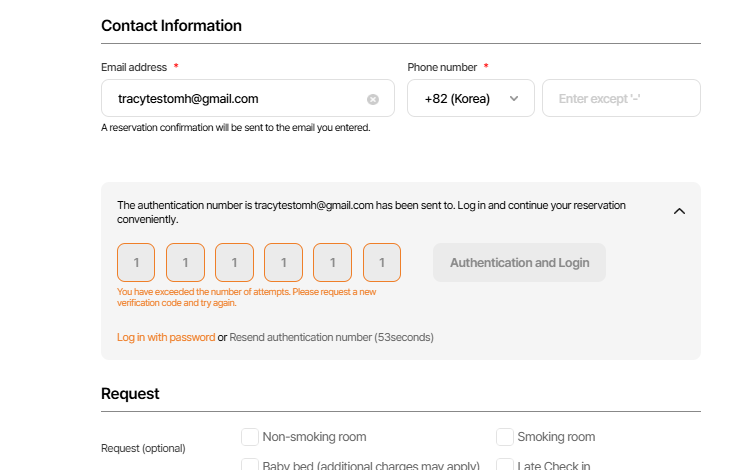Clear the email address field

[373, 99]
